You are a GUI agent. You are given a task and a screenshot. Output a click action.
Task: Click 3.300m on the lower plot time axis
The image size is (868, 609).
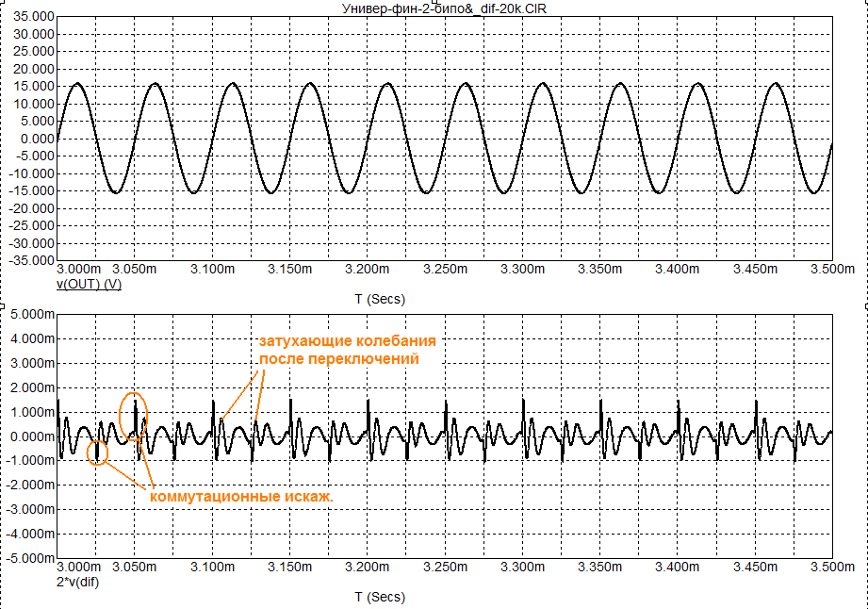pos(522,567)
